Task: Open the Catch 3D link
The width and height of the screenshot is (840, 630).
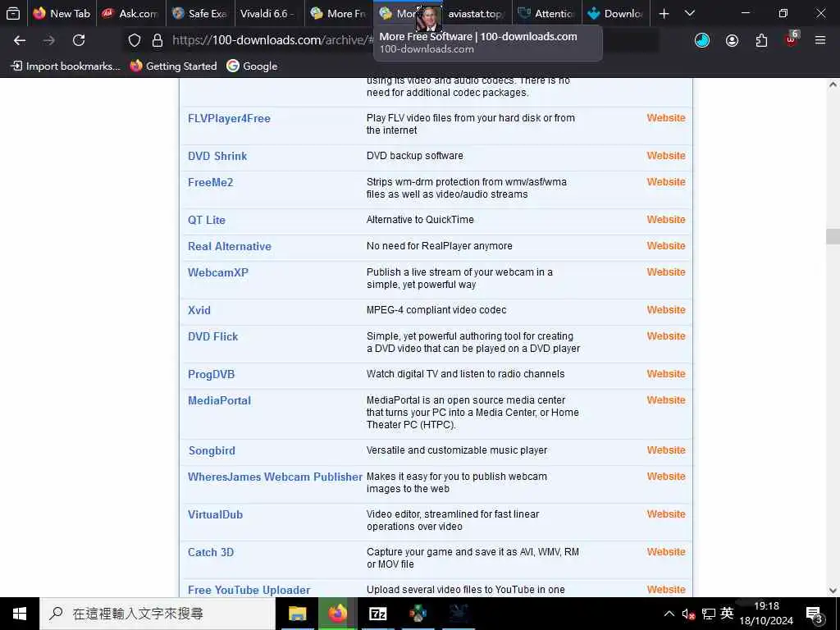Action: pyautogui.click(x=211, y=552)
